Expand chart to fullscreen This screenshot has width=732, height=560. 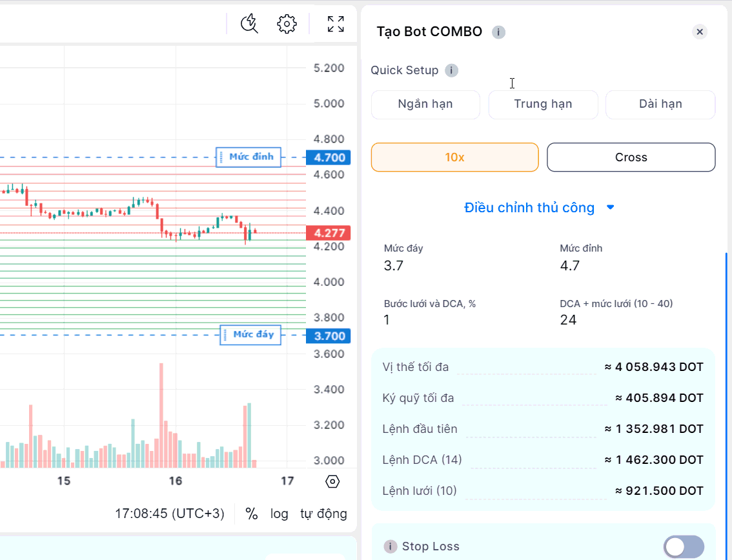[336, 24]
